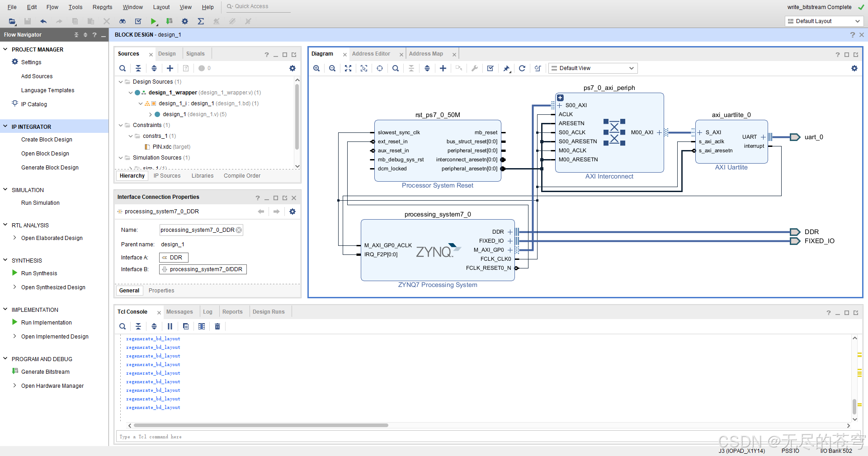868x456 pixels.
Task: Clear the Name field with X button
Action: click(x=239, y=230)
